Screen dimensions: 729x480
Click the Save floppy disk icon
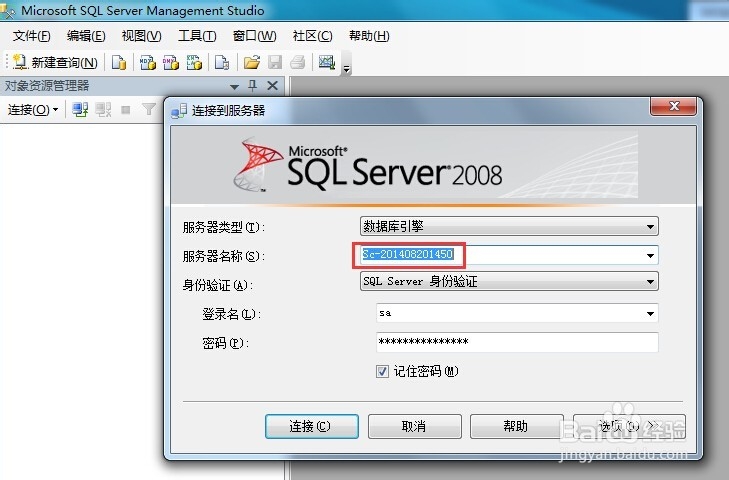pos(275,62)
